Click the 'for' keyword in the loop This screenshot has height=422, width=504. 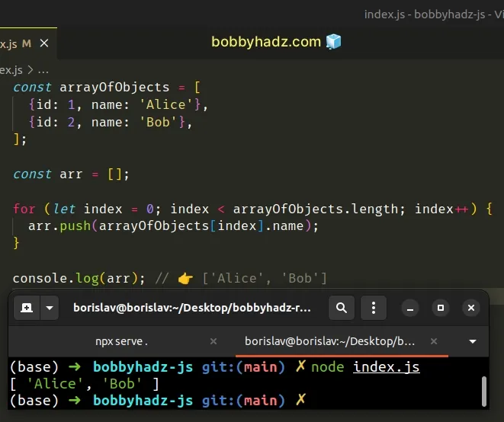pyautogui.click(x=24, y=209)
